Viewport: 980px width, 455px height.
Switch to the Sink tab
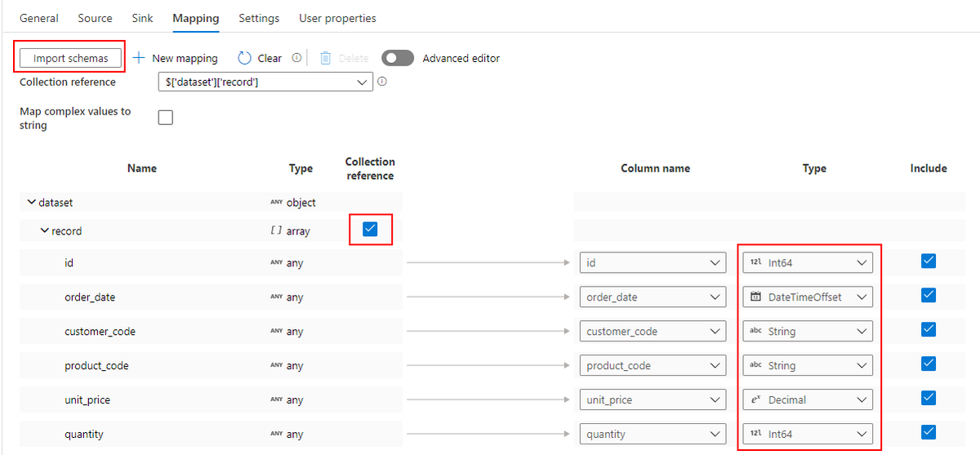(x=142, y=18)
